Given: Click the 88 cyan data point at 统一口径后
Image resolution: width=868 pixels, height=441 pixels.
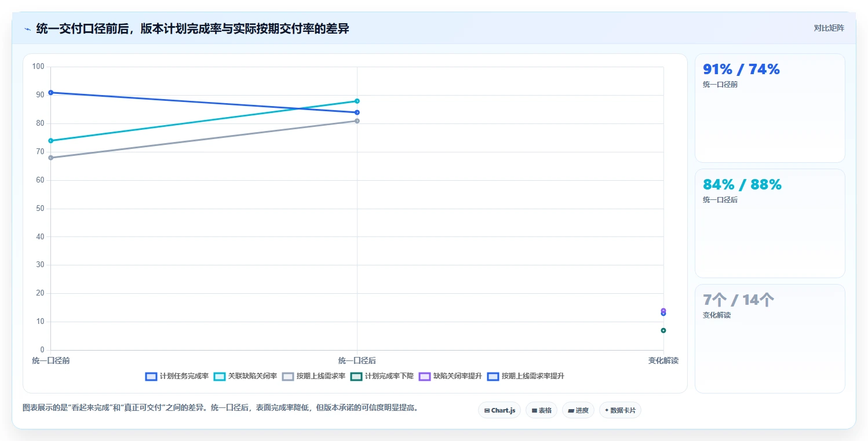Looking at the screenshot, I should [357, 101].
